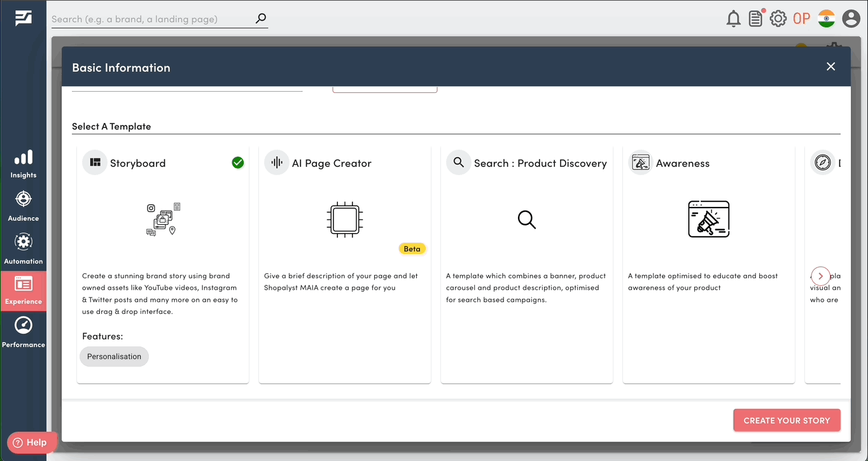Click the Awareness template header icon
This screenshot has width=868, height=461.
(x=641, y=162)
